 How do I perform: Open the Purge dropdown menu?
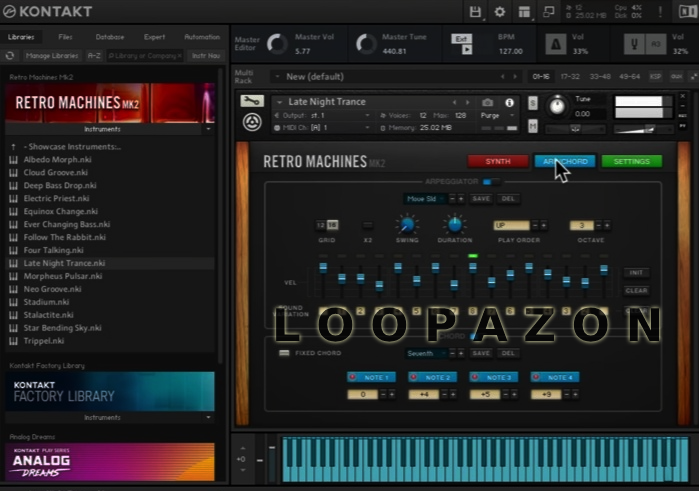pos(498,116)
